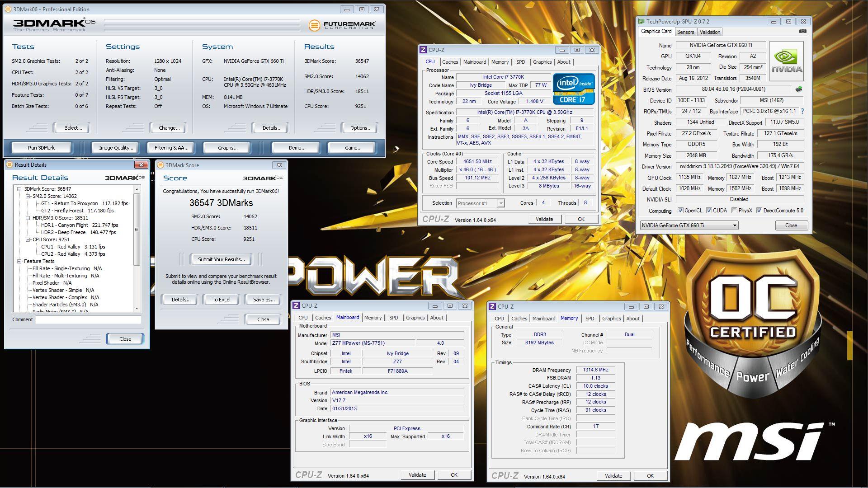This screenshot has width=868, height=488.
Task: Toggle the DirectCompute 5.0 checkbox
Action: click(759, 211)
